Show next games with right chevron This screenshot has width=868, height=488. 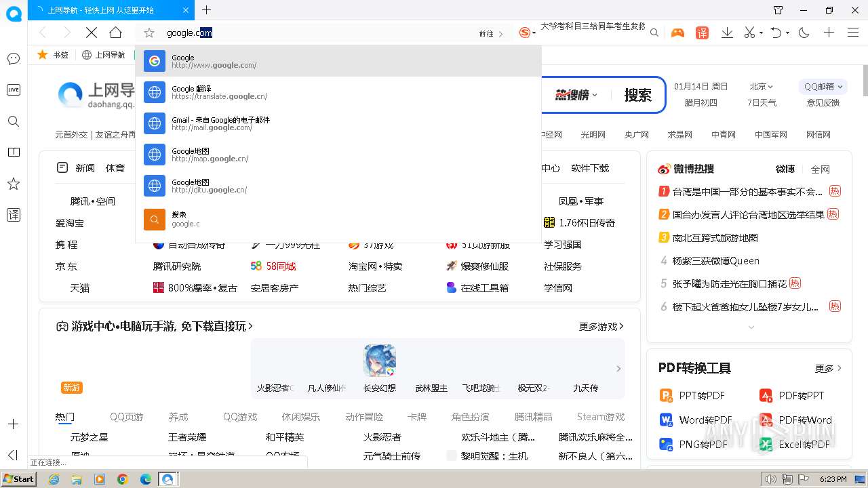[x=618, y=369]
